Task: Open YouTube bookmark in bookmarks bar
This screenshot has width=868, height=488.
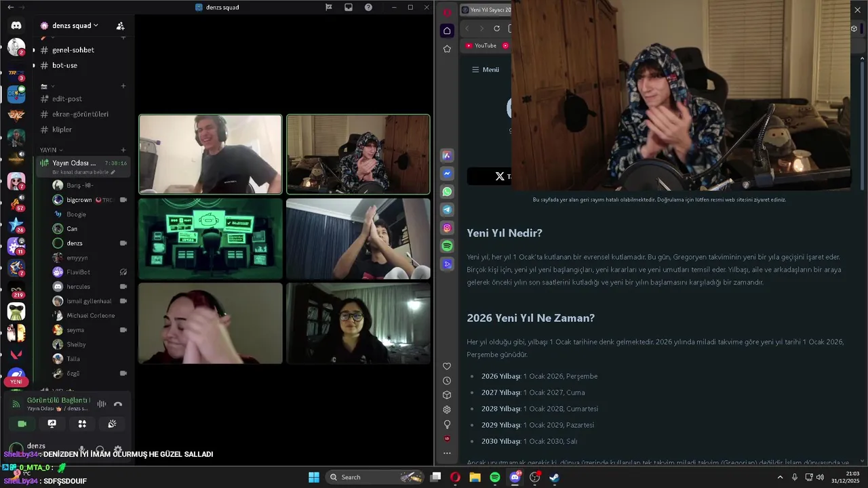Action: (481, 45)
